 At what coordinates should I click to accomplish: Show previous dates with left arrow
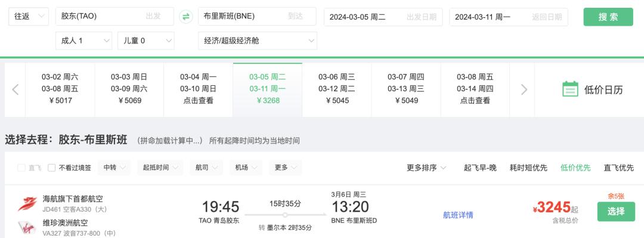point(15,89)
